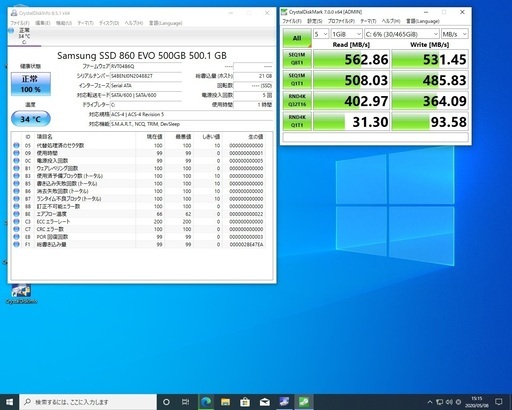Click status circle for ID B6 row
This screenshot has height=410, width=512.
16,191
